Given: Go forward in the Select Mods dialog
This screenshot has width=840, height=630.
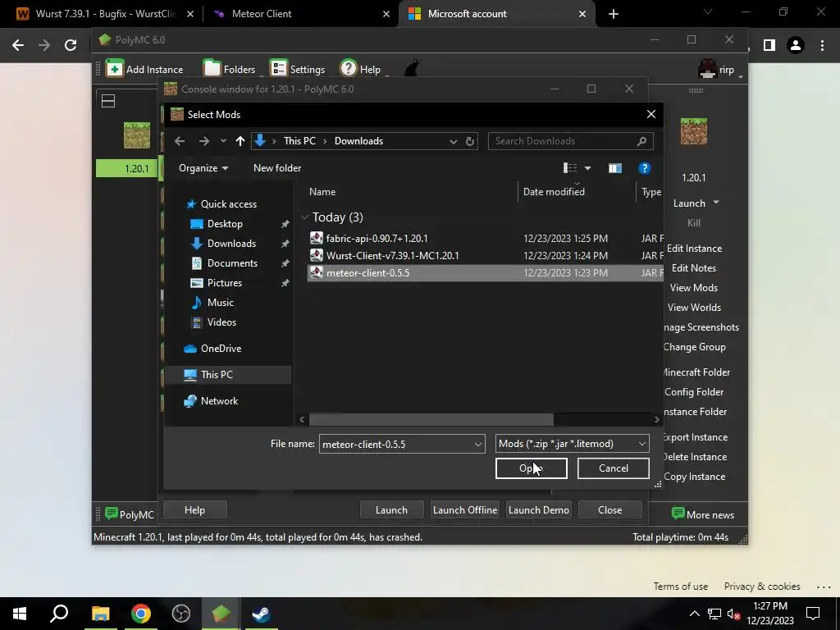Looking at the screenshot, I should click(x=203, y=141).
